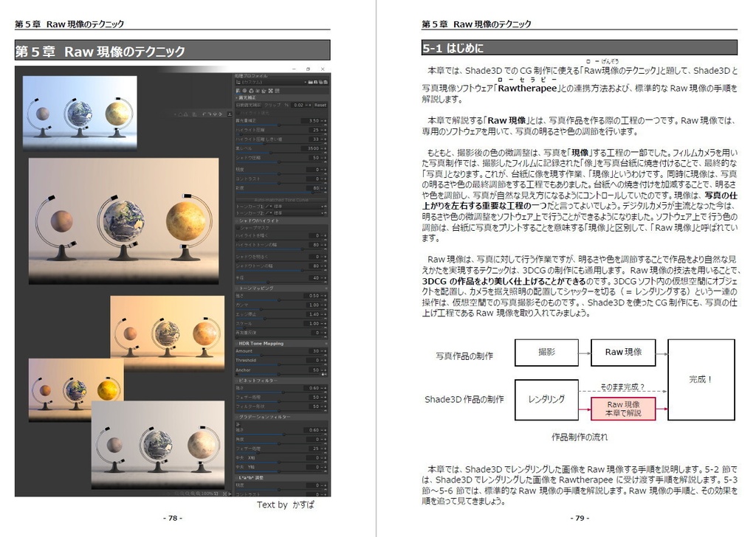Viewport: 756px width, 537px height.
Task: Click the paste profile icon
Action: click(x=326, y=83)
